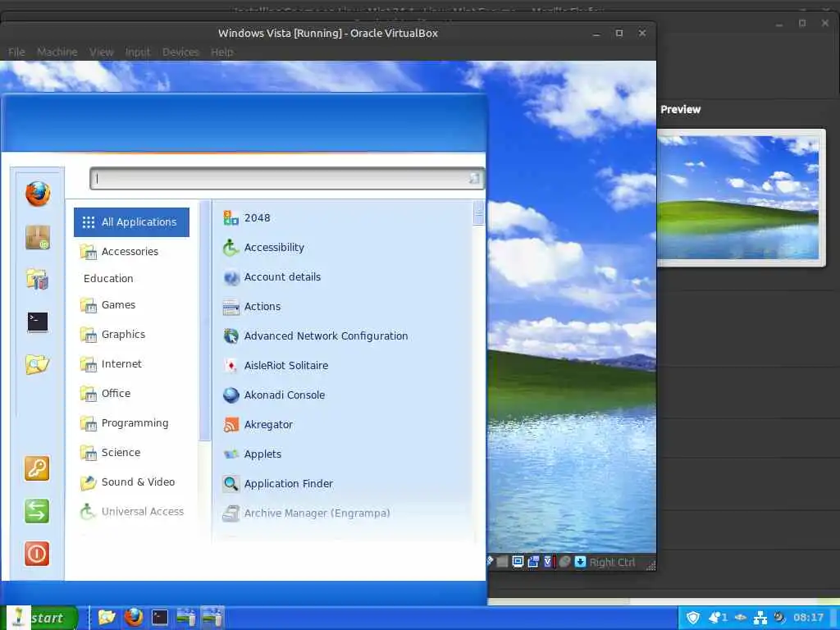Open Advanced Network Configuration

coord(343,336)
